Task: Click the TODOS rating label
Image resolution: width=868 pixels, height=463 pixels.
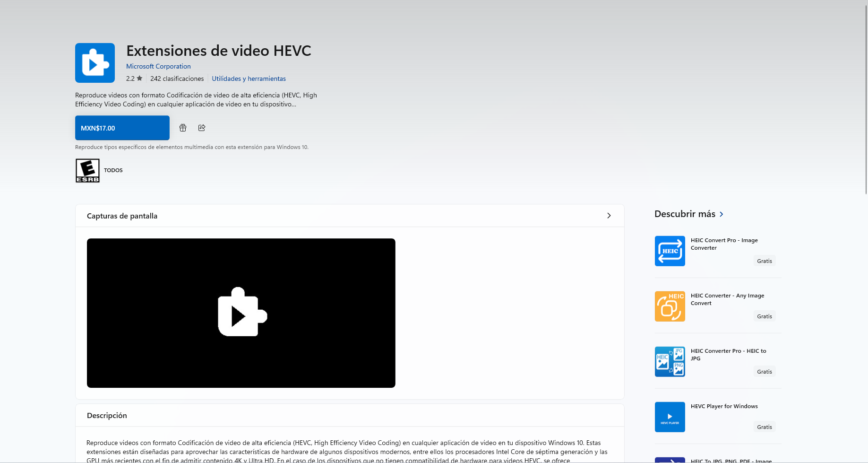Action: pyautogui.click(x=113, y=170)
